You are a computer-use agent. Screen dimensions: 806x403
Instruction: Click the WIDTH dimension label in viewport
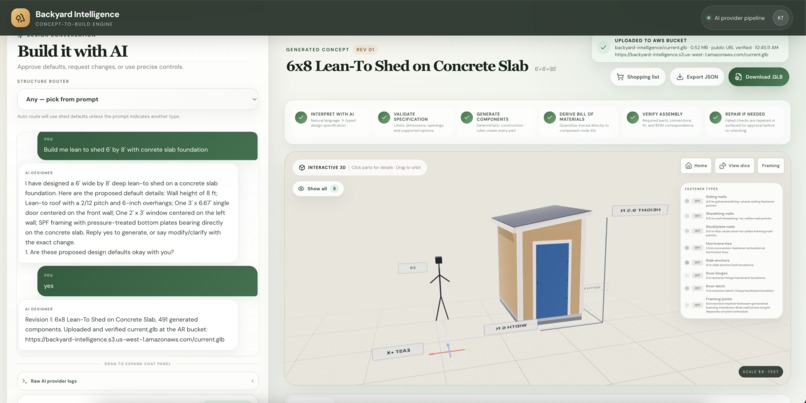tap(510, 327)
